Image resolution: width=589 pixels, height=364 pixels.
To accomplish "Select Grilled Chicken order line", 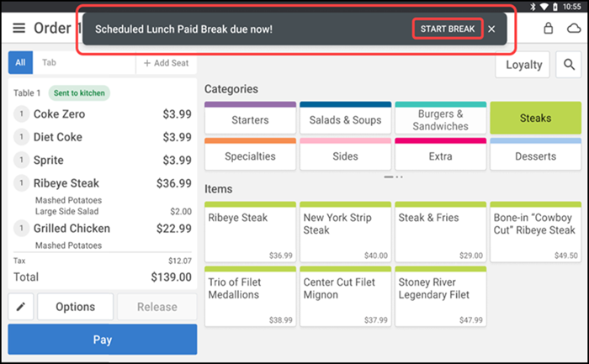I will [x=103, y=228].
